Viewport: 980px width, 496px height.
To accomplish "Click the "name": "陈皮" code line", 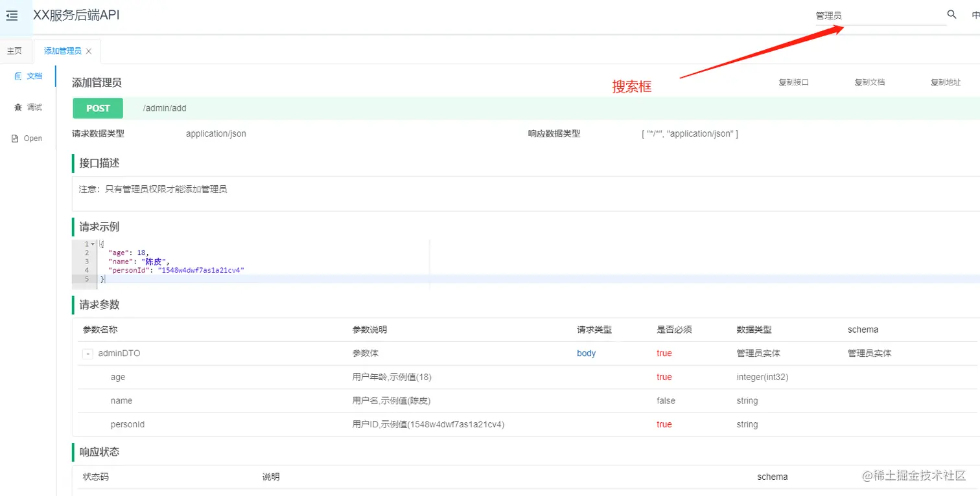I will (x=139, y=262).
